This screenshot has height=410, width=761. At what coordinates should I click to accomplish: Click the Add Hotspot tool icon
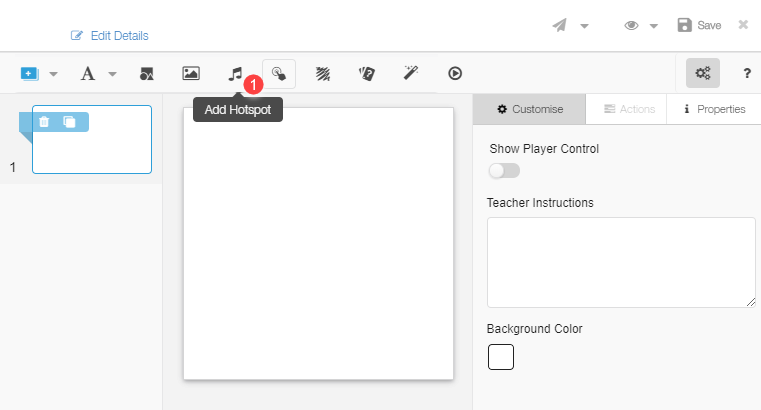(x=279, y=73)
